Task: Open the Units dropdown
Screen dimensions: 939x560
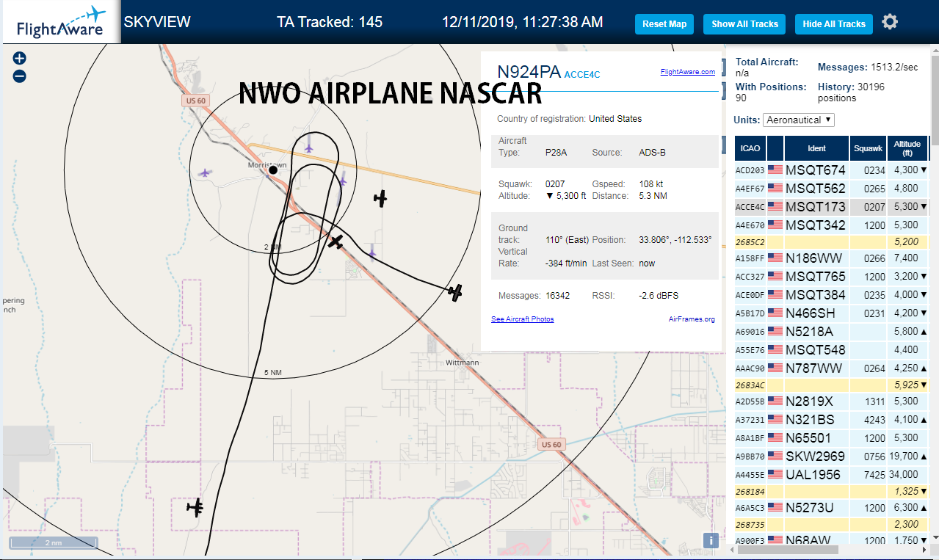Action: [799, 120]
